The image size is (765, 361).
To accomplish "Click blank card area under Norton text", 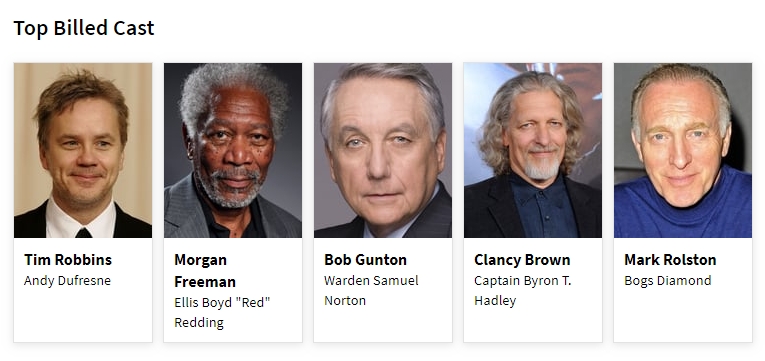I will coord(383,326).
